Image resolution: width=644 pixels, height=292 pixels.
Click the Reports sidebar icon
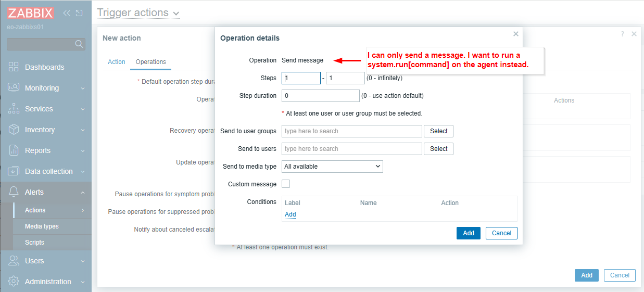[x=14, y=150]
